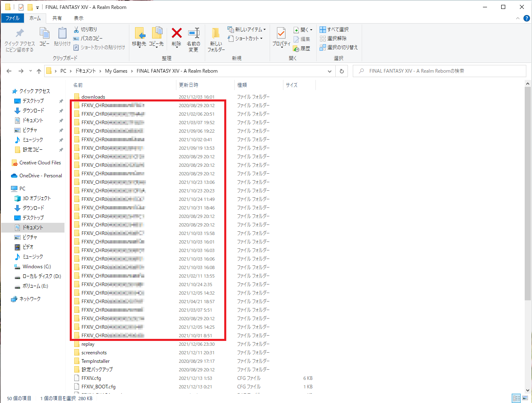
Task: Click the ribbon collapse chevron
Action: click(517, 18)
